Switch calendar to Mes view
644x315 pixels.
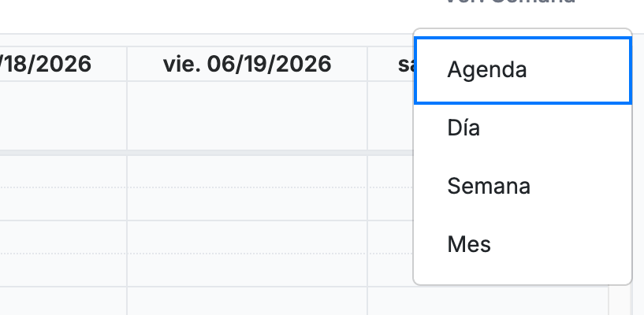pyautogui.click(x=523, y=244)
